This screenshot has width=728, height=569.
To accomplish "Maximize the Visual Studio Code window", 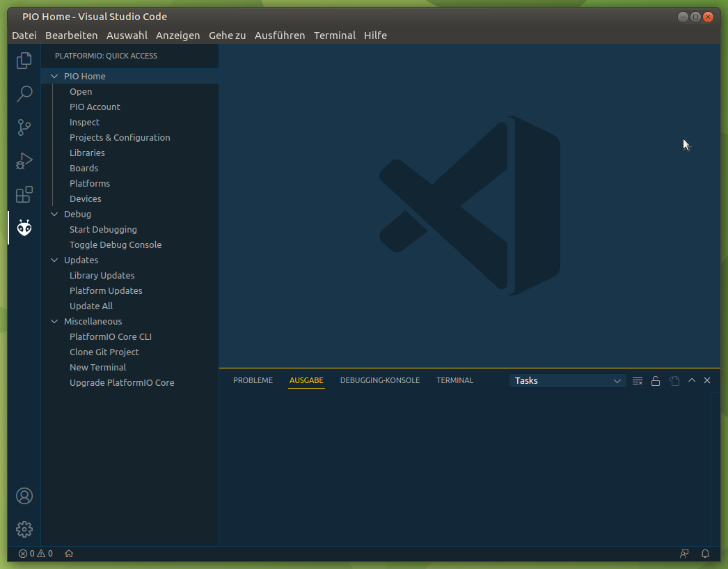I will (x=695, y=17).
